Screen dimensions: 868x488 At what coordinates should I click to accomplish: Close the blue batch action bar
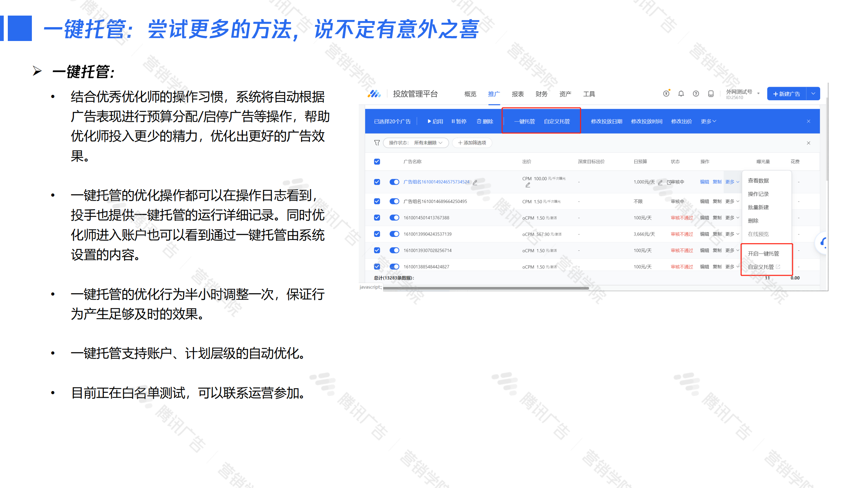(808, 121)
